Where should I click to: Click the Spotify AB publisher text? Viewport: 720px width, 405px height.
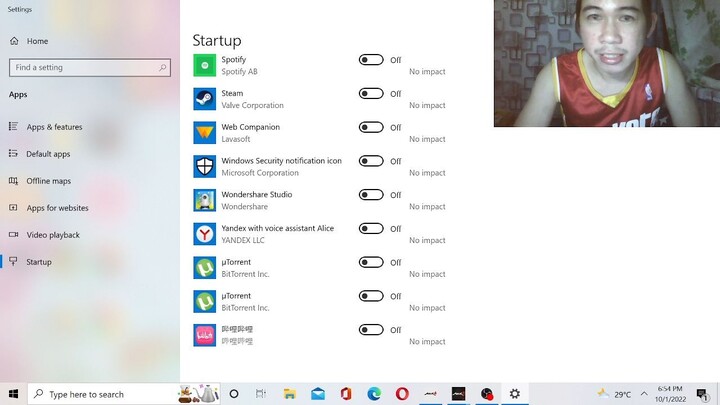click(239, 72)
